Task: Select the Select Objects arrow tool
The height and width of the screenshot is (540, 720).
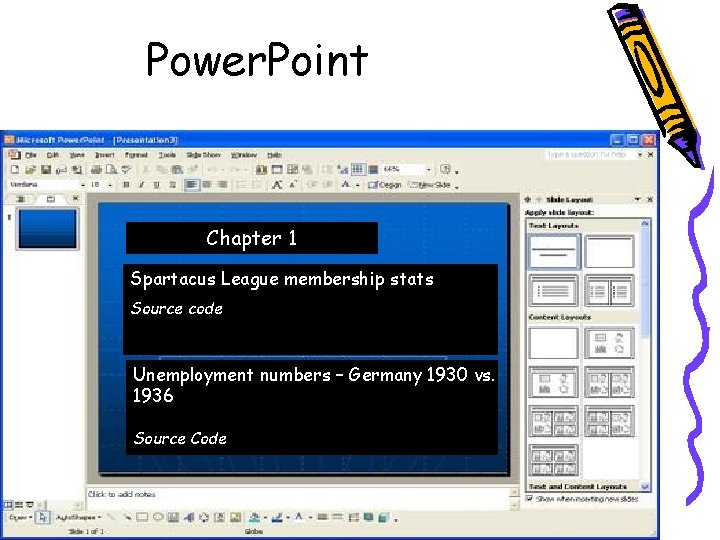Action: click(x=43, y=518)
